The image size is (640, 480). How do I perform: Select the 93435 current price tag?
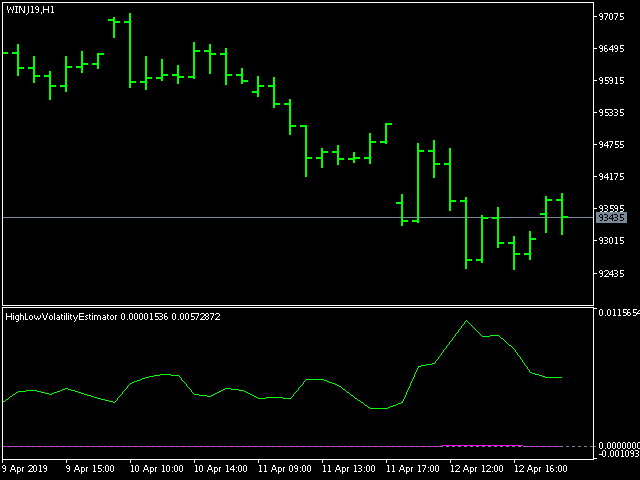[x=611, y=218]
